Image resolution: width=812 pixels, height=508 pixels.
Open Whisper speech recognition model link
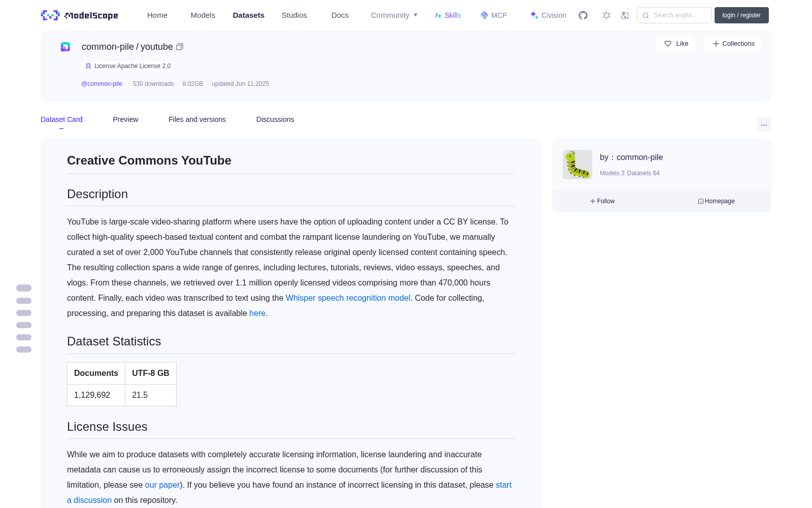(348, 298)
